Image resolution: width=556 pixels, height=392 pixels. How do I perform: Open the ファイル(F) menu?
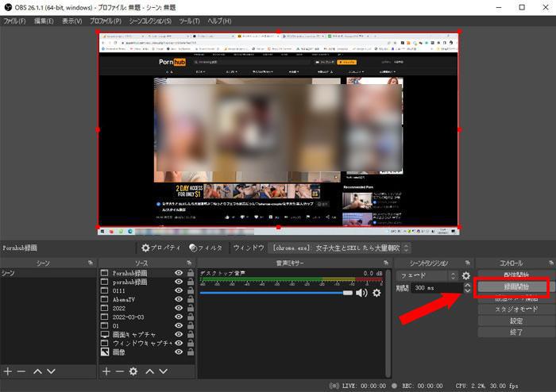coord(14,21)
